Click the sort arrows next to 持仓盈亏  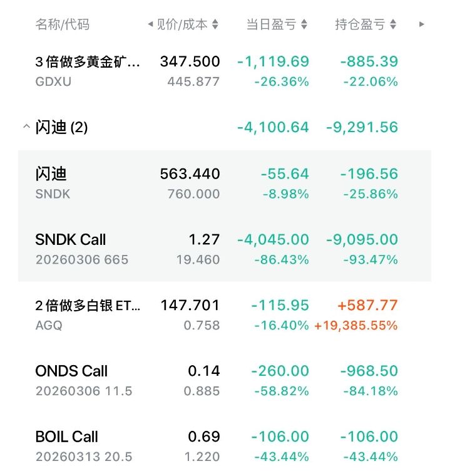[x=393, y=24]
